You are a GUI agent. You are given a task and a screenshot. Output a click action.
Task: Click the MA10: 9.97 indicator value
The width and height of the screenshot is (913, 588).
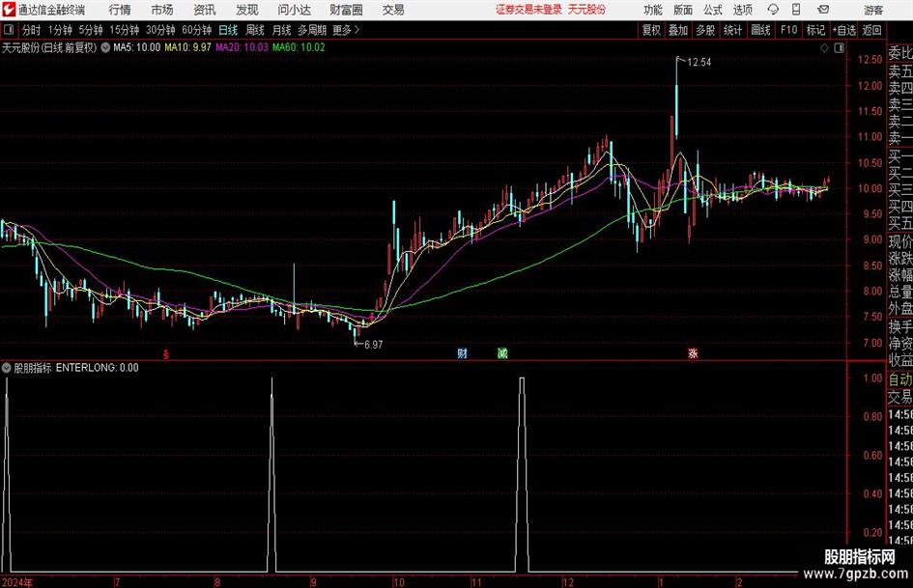[x=187, y=47]
